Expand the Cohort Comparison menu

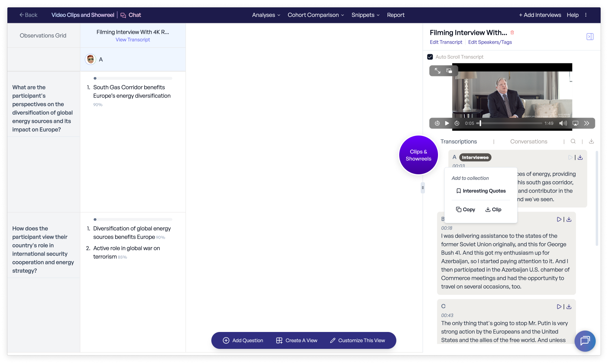[x=315, y=15]
